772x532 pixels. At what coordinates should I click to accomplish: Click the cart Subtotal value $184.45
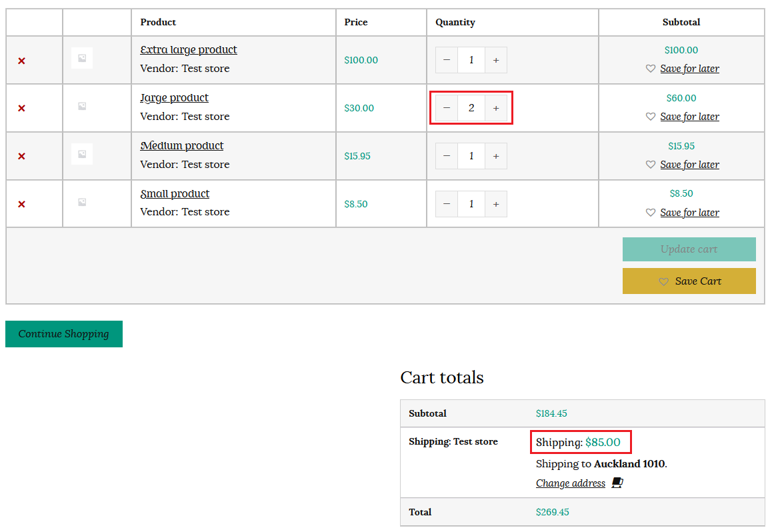tap(551, 413)
